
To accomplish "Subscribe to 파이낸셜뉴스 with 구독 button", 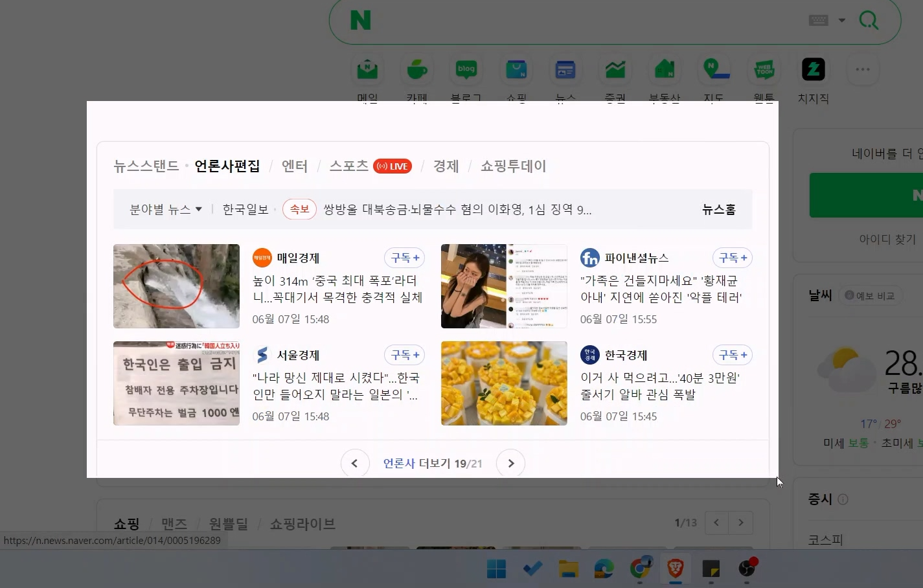I will point(733,258).
